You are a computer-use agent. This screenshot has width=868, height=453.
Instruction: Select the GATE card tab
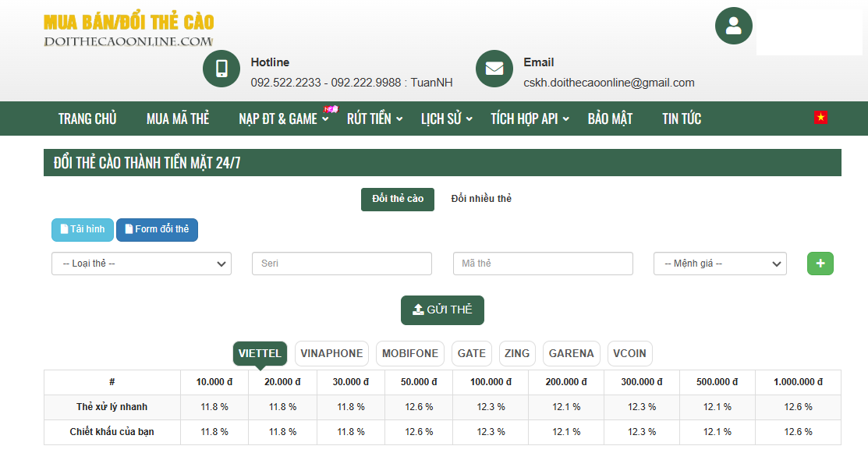(x=471, y=353)
